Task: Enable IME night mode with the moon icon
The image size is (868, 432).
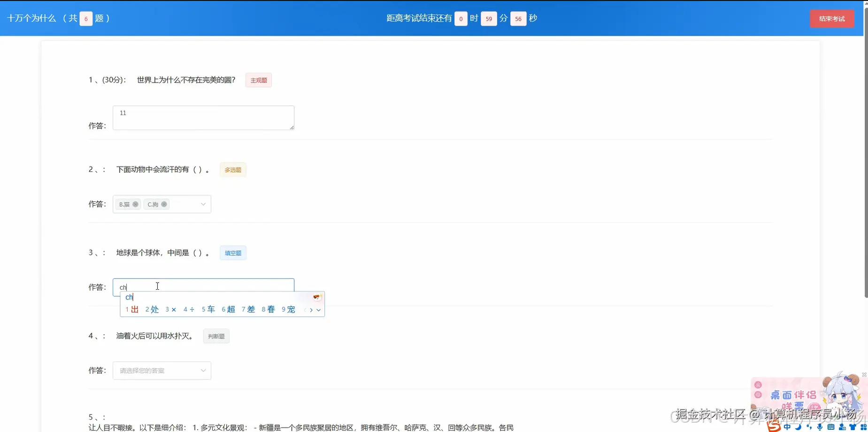Action: (x=798, y=426)
